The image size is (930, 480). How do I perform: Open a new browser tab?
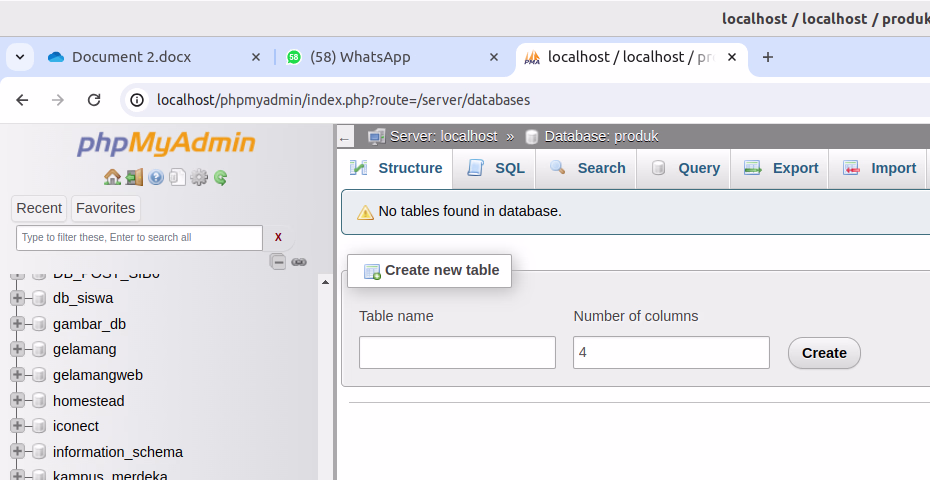[767, 57]
